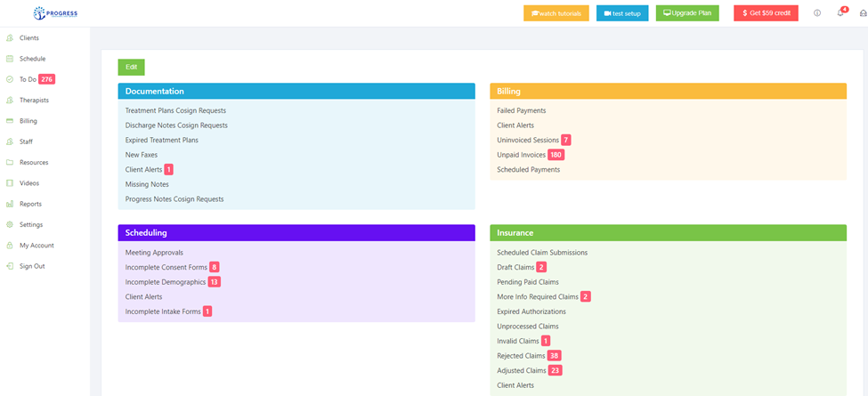Click the Schedule calendar icon in sidebar

tap(10, 59)
